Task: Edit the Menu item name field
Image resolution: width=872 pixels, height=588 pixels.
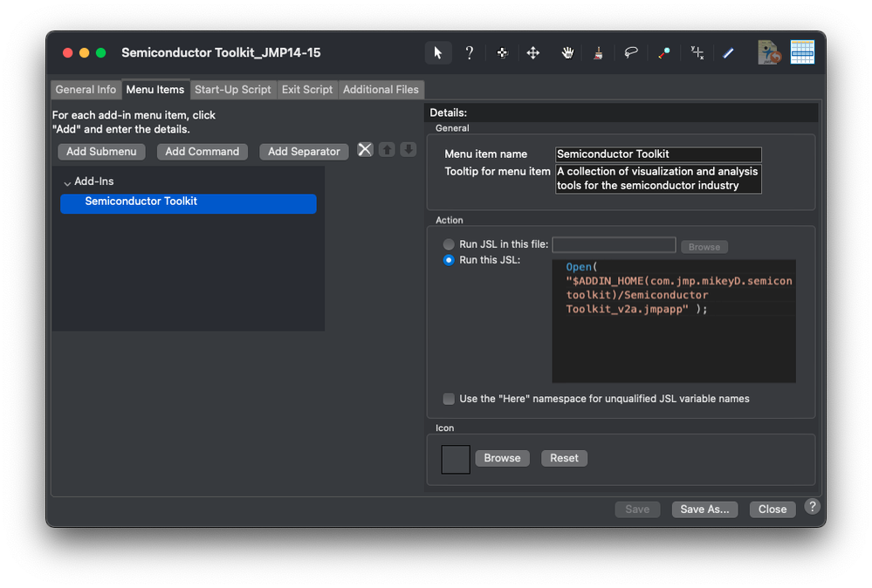Action: pos(658,154)
